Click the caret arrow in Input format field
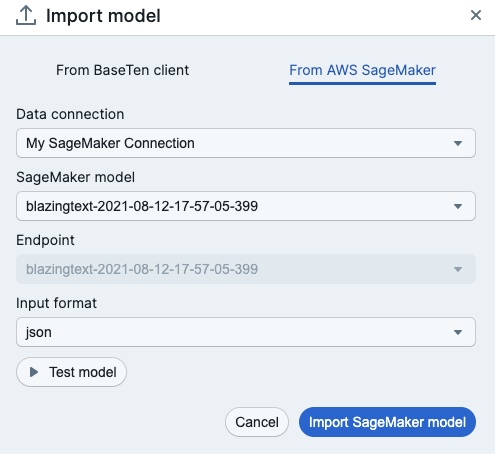Viewport: 495px width, 454px height. pos(458,332)
